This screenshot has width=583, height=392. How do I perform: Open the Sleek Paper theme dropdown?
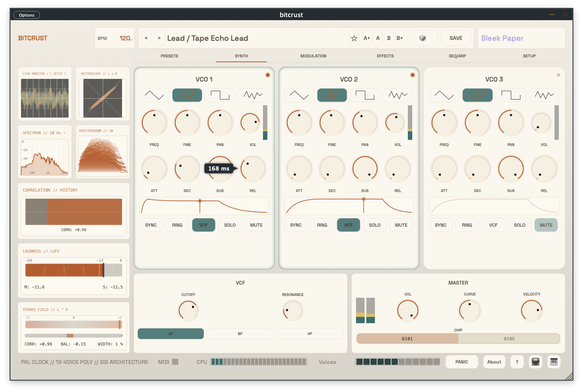[x=521, y=38]
